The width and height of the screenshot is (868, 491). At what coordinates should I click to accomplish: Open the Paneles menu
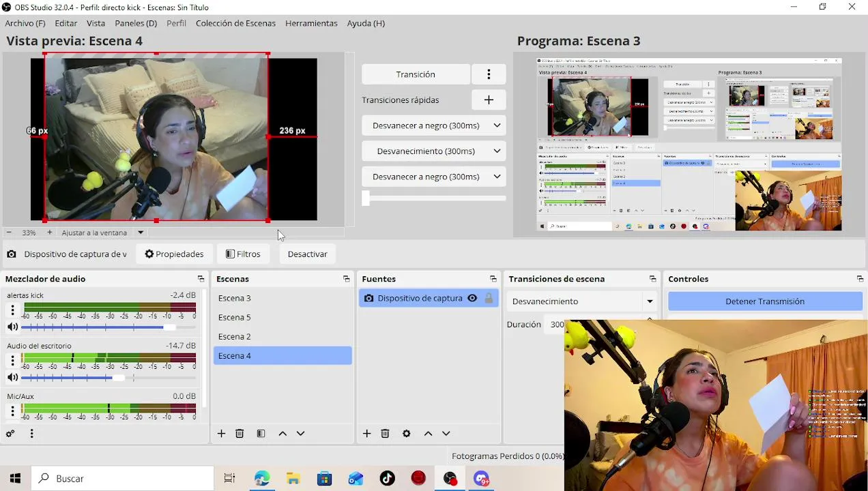(x=136, y=23)
